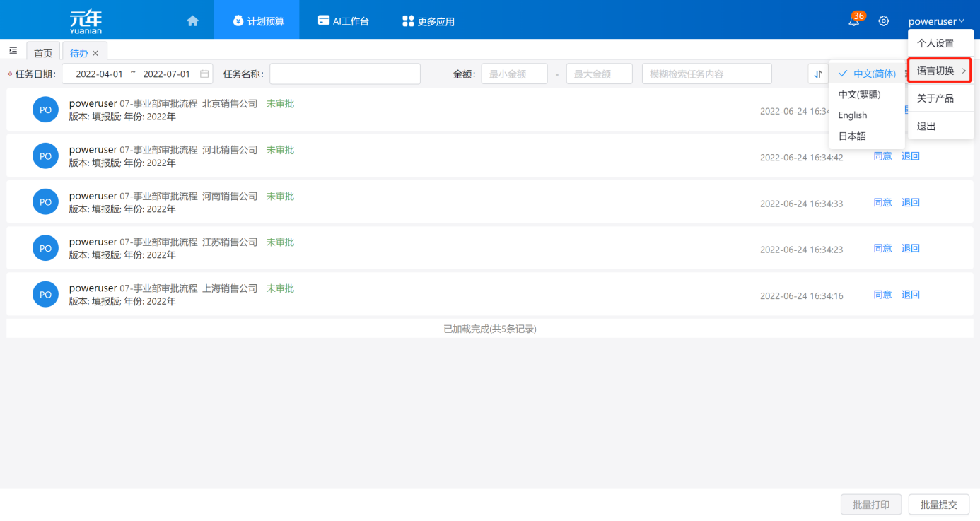Image resolution: width=980 pixels, height=521 pixels.
Task: Click the 任务名称 input field
Action: pos(344,74)
